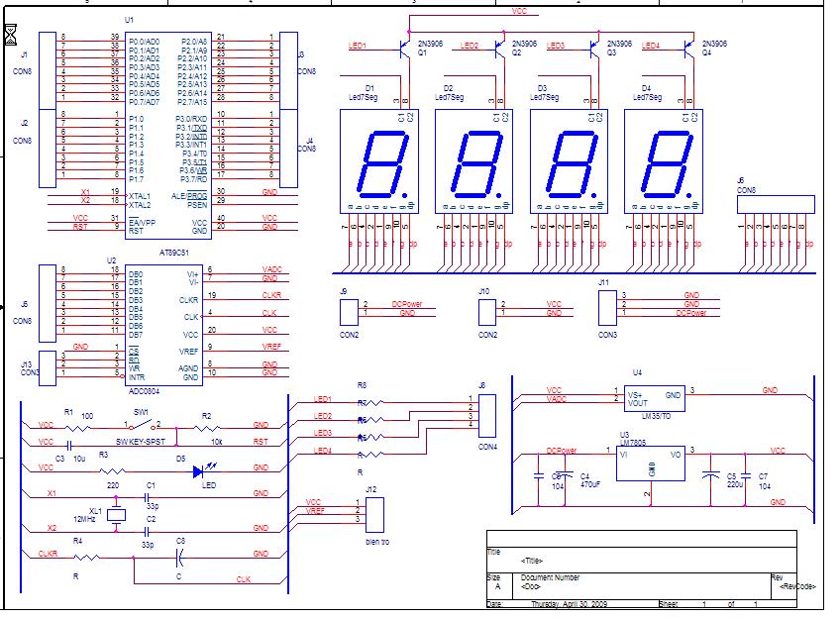Click the SW KEY-SPST switch label

click(x=141, y=442)
